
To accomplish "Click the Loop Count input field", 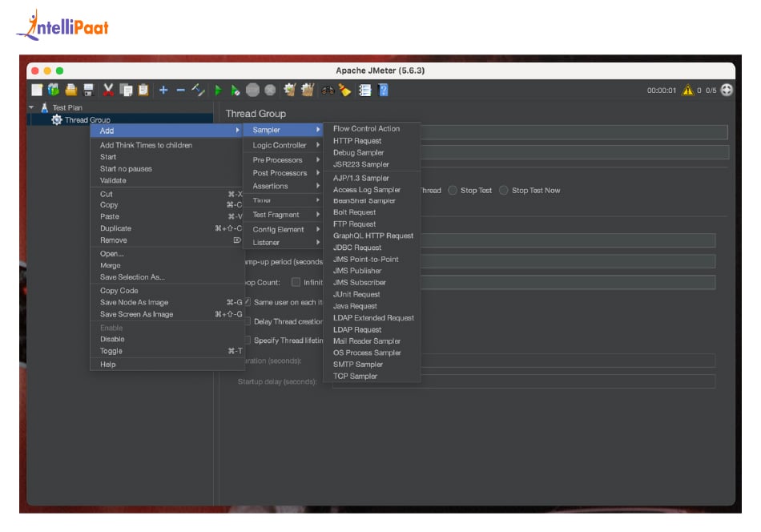I will 567,282.
